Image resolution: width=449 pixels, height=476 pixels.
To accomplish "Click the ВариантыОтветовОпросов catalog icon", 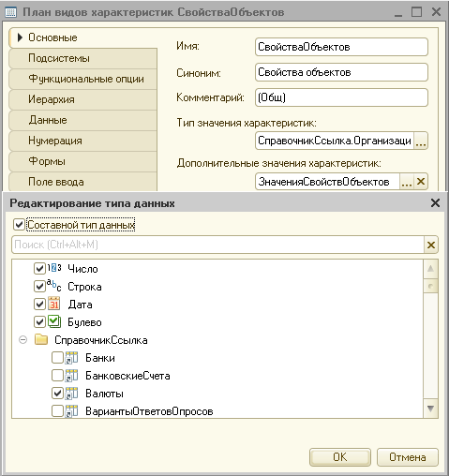I will click(71, 411).
